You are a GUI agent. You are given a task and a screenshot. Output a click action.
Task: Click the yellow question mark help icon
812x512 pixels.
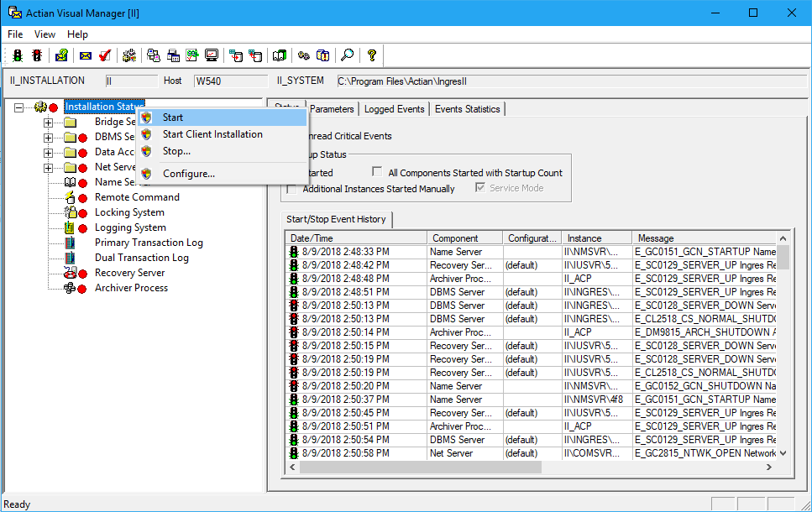coord(371,55)
